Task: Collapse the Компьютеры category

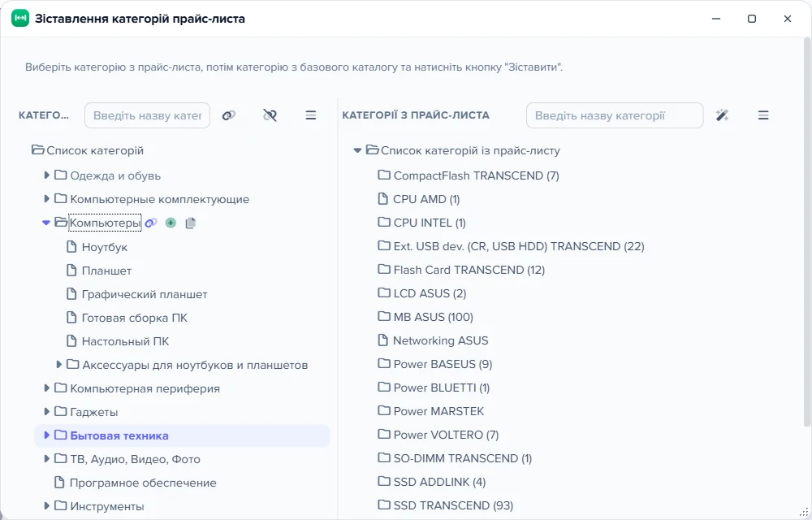Action: click(x=46, y=223)
